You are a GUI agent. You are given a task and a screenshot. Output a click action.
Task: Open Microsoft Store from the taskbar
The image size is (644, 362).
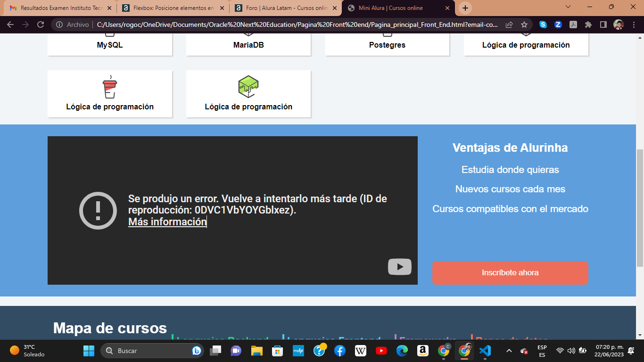click(x=277, y=351)
